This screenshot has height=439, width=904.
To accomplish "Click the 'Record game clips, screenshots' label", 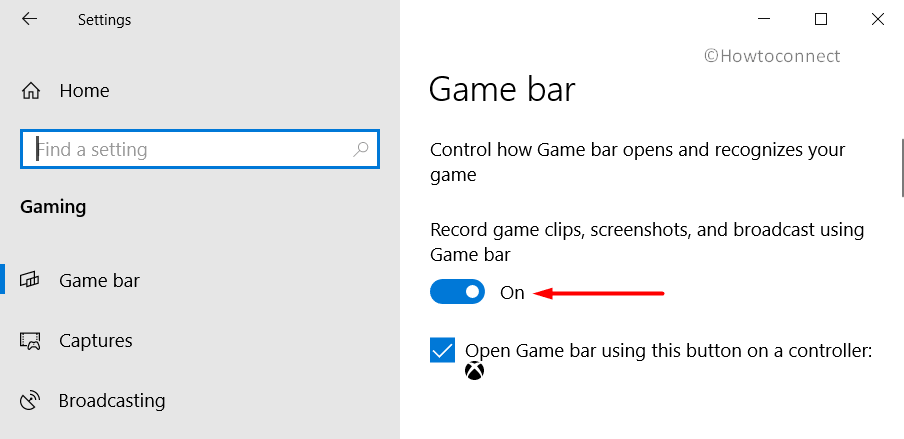I will coord(647,242).
